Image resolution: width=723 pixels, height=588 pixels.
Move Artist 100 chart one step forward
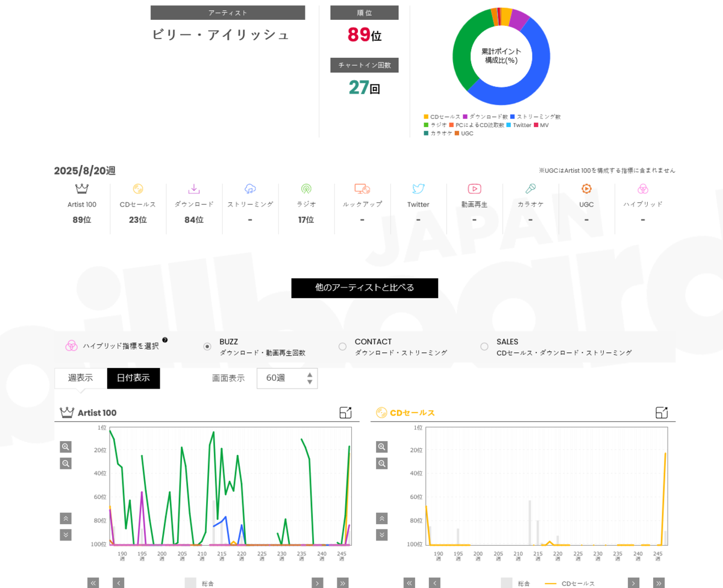[318, 583]
